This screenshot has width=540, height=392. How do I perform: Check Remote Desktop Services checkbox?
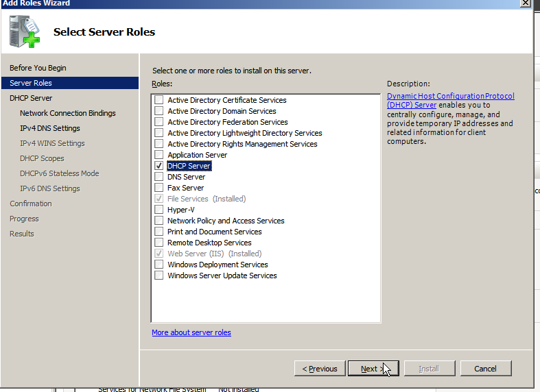[159, 243]
